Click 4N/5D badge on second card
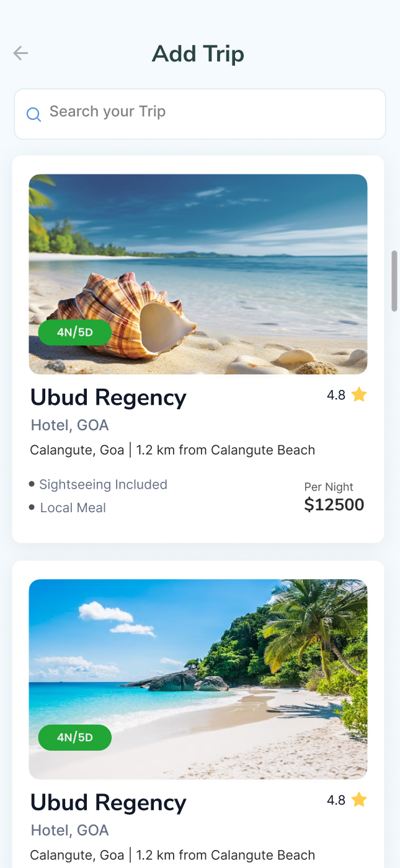 (x=75, y=738)
